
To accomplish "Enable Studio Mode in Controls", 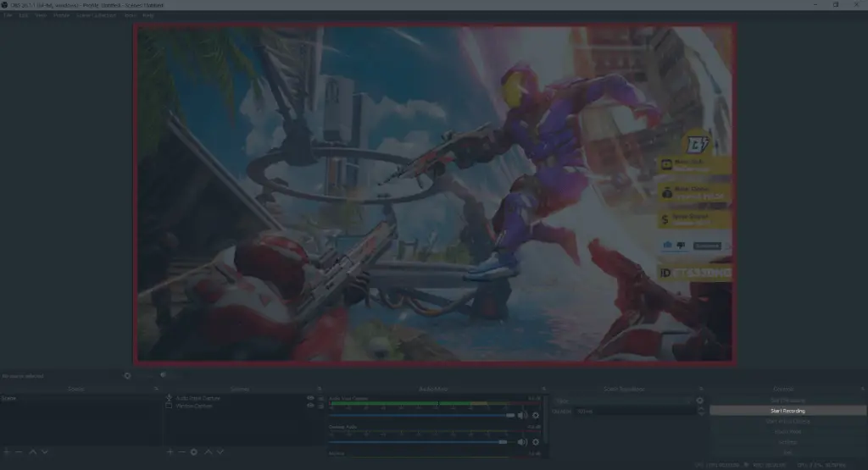I will point(787,432).
